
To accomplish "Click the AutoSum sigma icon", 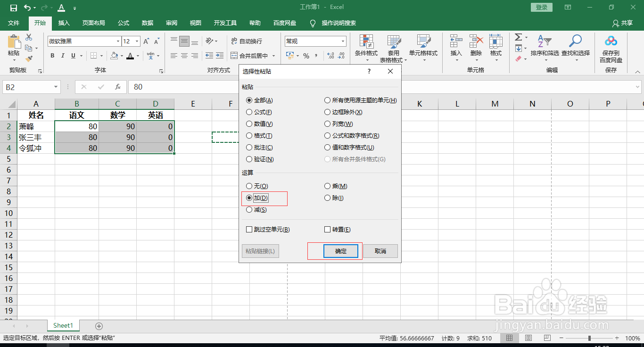I will pos(518,37).
